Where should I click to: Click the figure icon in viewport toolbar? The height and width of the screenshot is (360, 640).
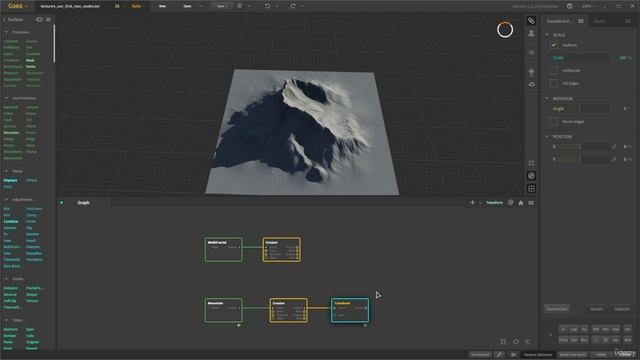531,33
